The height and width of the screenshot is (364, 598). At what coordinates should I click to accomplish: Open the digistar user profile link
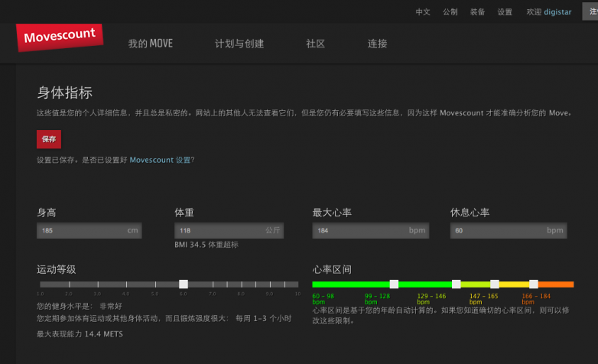pos(557,11)
